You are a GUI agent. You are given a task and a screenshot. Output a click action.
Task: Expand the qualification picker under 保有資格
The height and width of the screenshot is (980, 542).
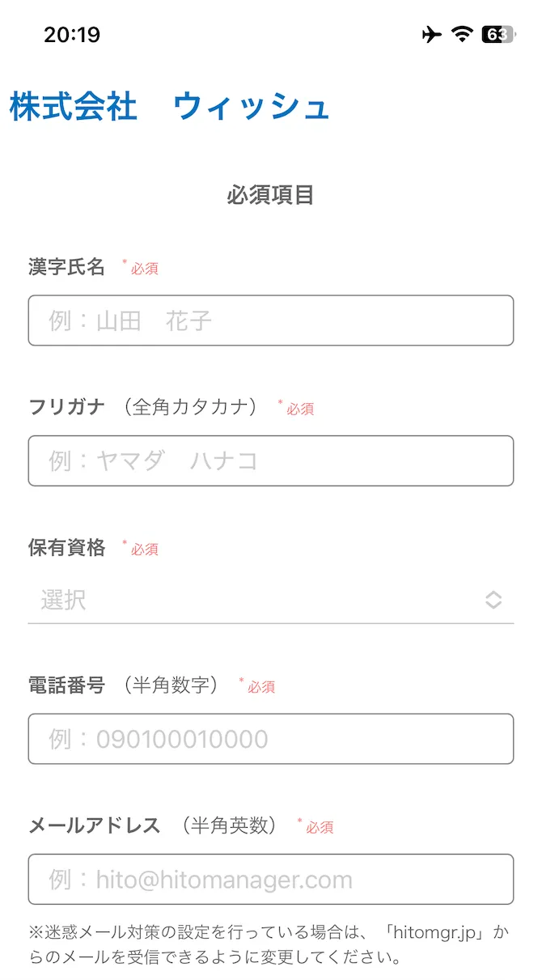point(271,600)
